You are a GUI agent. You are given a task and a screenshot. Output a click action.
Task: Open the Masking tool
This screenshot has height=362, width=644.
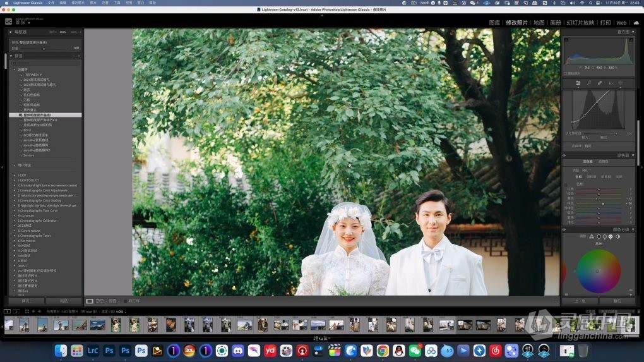[621, 83]
